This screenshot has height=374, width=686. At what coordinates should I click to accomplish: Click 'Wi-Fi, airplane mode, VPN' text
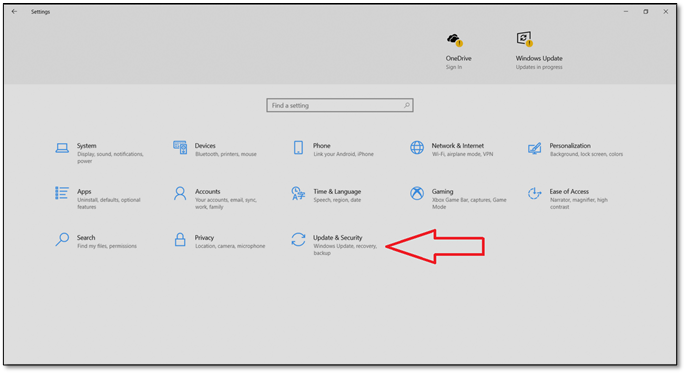click(x=462, y=154)
